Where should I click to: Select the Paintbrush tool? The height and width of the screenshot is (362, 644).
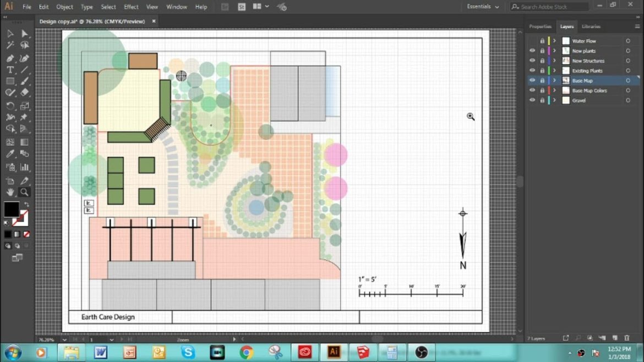coord(25,81)
